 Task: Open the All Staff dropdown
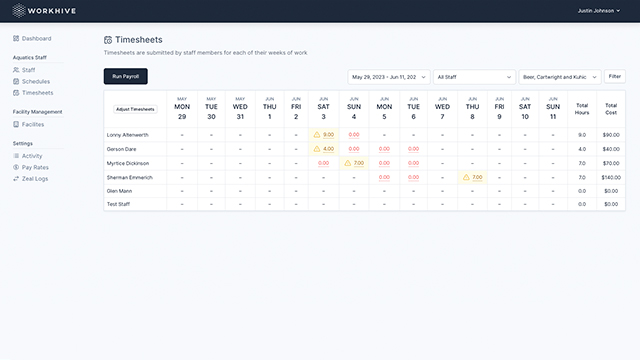click(474, 77)
